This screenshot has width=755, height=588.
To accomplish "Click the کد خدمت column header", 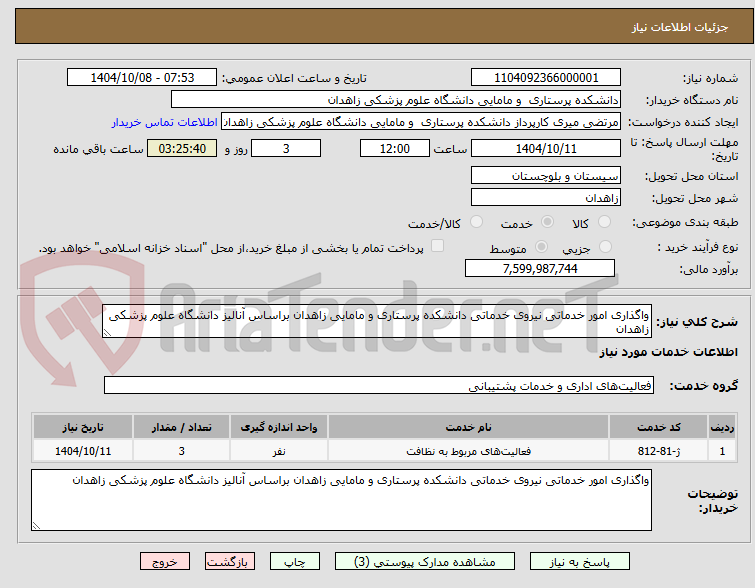I will click(659, 427).
